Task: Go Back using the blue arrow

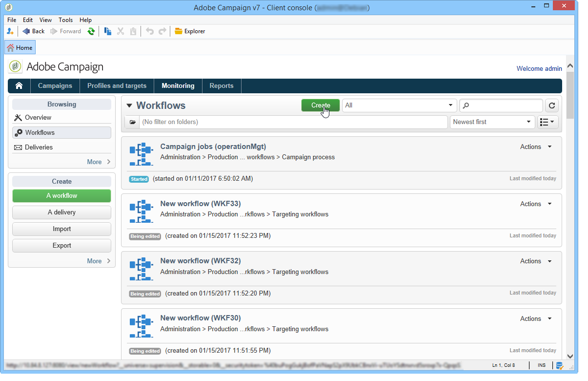Action: 34,31
